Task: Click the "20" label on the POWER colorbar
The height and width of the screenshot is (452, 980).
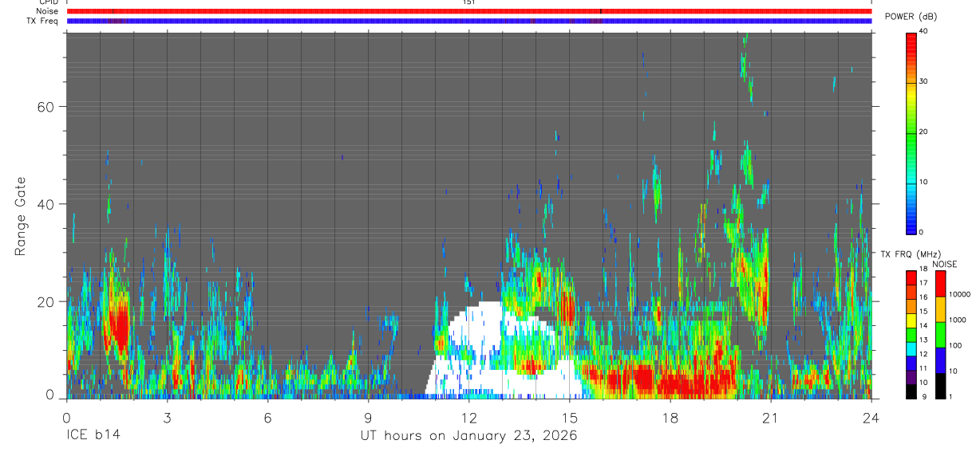Action: click(x=923, y=132)
